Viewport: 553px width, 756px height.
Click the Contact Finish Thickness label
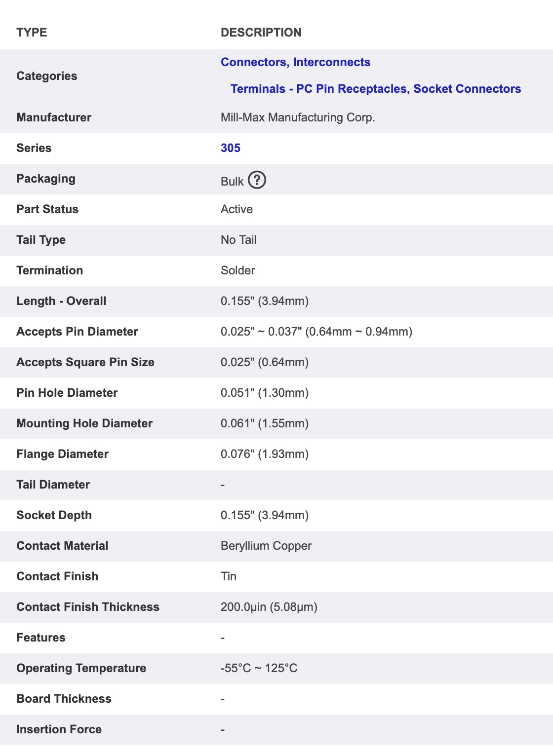click(x=88, y=607)
